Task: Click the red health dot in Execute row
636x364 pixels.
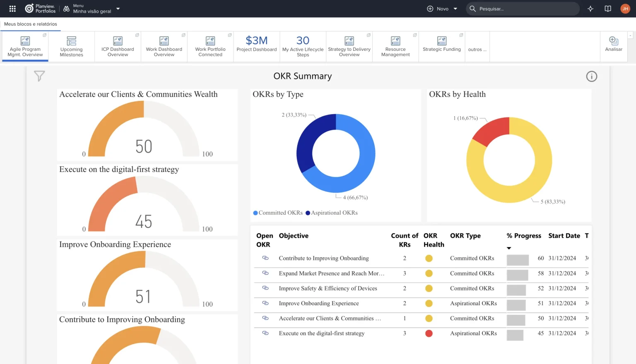Action: 429,333
